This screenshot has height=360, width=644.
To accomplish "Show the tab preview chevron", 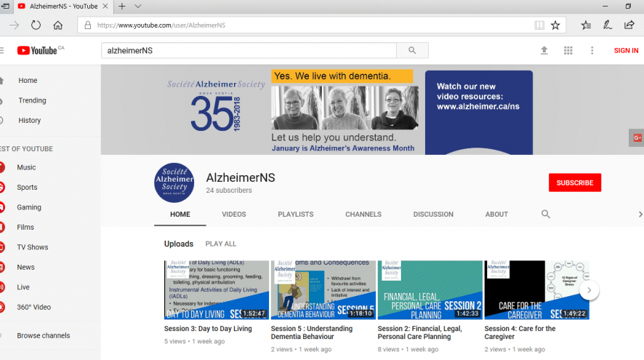I will coord(138,6).
